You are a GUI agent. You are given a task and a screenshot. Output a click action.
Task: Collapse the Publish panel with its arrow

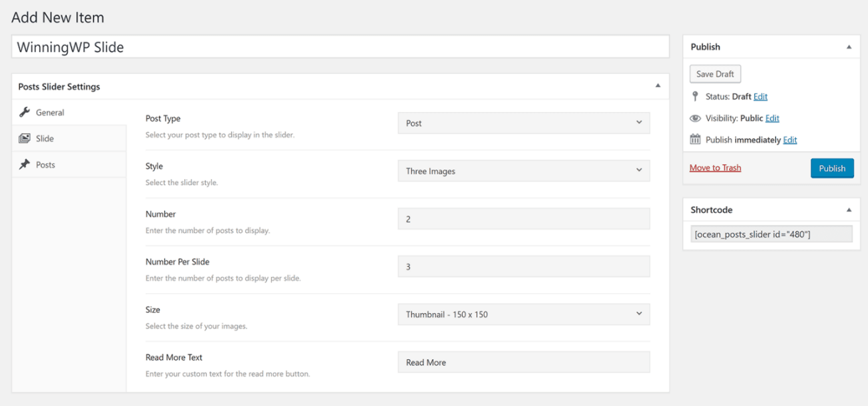(x=849, y=47)
